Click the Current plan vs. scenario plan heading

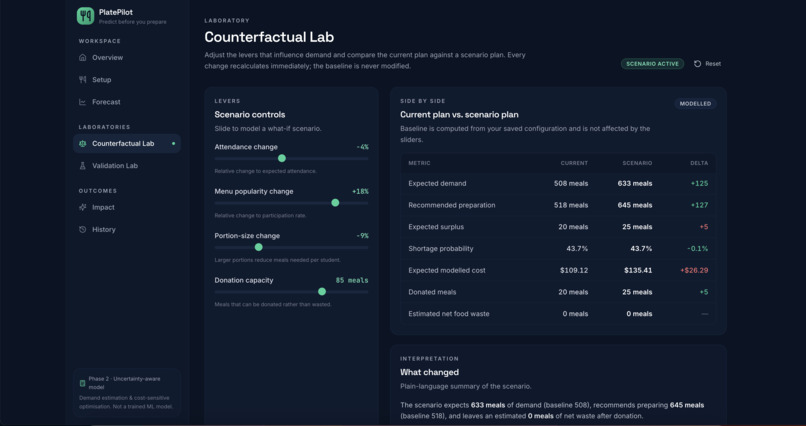pos(459,115)
